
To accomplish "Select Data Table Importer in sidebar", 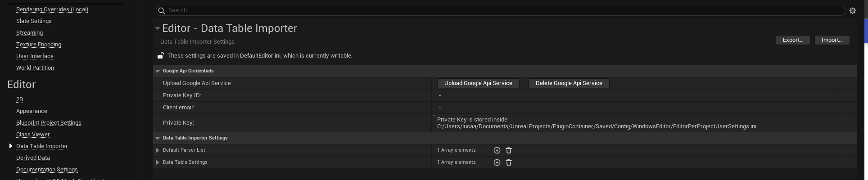I will [x=42, y=146].
